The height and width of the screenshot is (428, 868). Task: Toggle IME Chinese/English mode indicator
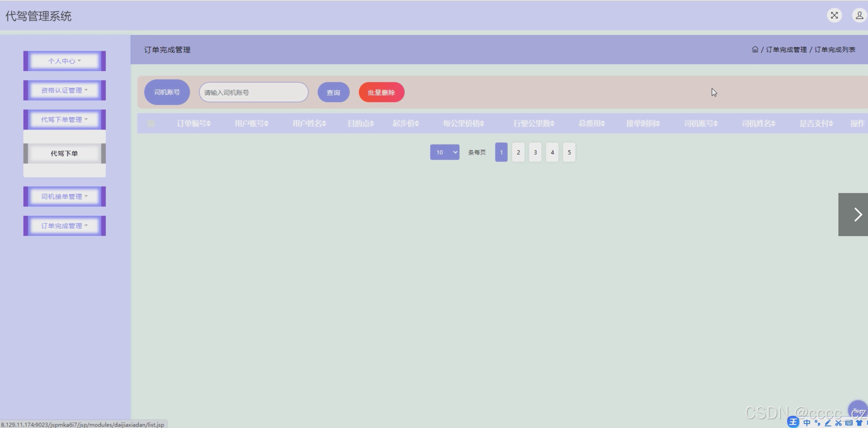click(807, 423)
